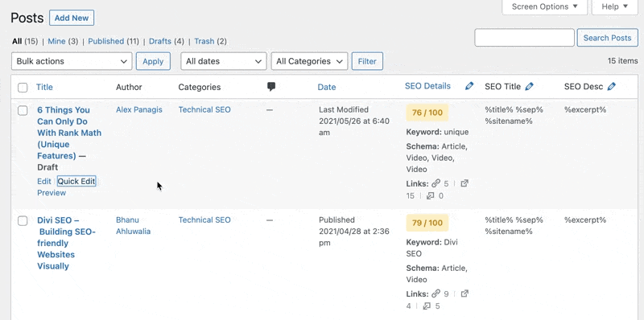This screenshot has width=644, height=320.
Task: Click the 79 / 100 SEO score badge
Action: click(427, 224)
